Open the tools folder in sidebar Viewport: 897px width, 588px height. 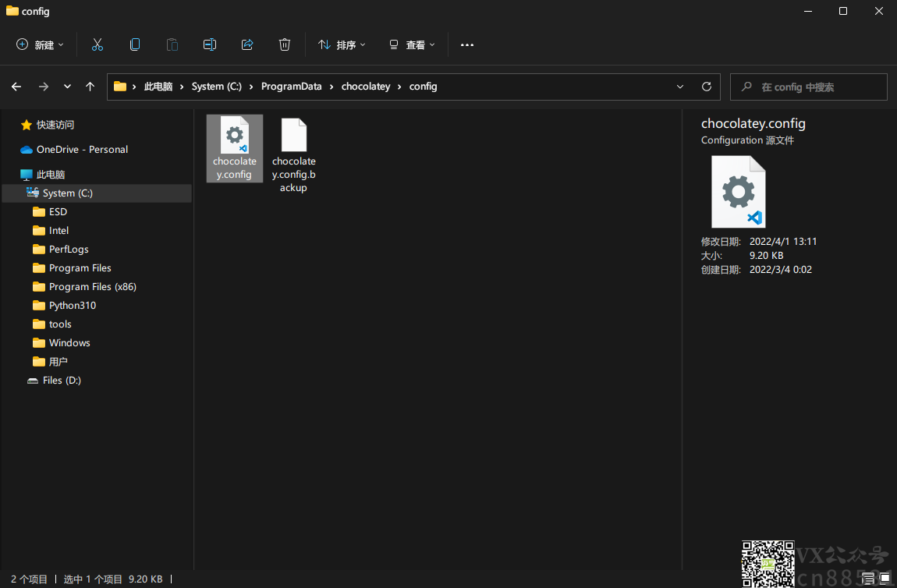[x=52, y=324]
